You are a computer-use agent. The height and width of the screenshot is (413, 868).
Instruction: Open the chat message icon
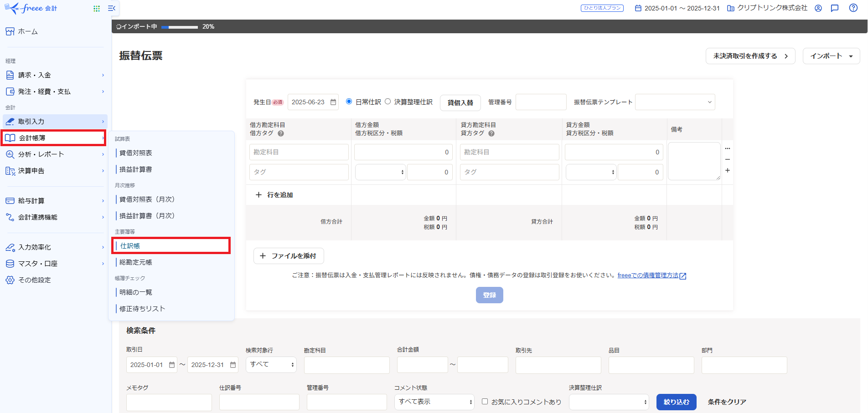pos(835,8)
